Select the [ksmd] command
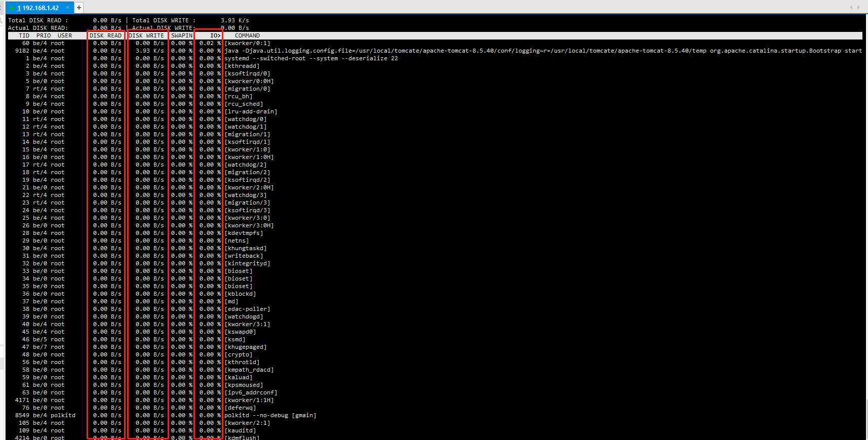Image resolution: width=868 pixels, height=440 pixels. click(x=235, y=339)
